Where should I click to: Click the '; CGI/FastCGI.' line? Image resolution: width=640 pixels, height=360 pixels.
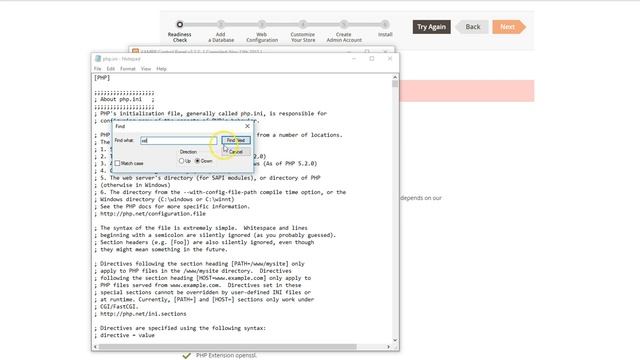[116, 307]
